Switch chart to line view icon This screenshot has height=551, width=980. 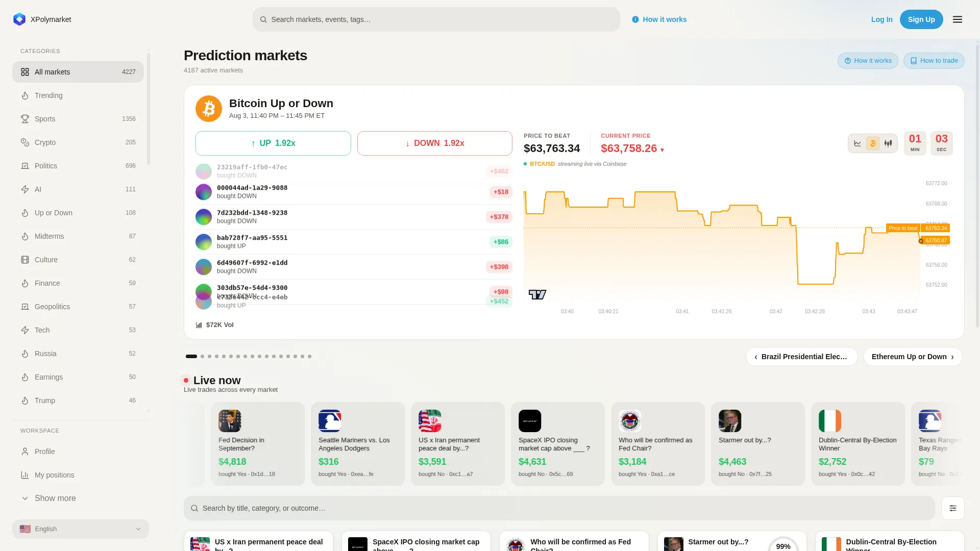[857, 143]
